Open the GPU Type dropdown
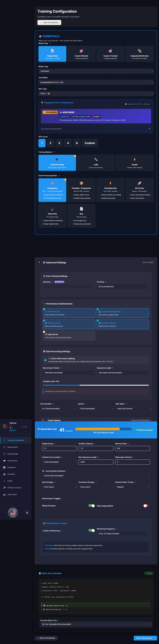 coord(96,93)
